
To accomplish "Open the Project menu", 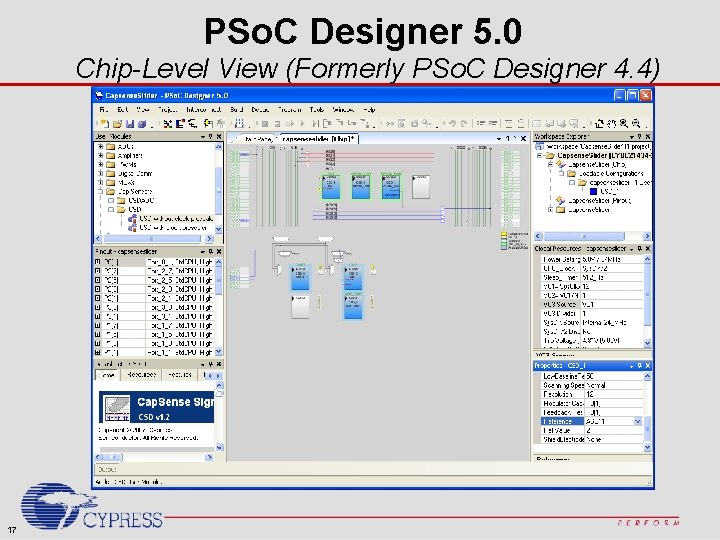I will pyautogui.click(x=168, y=109).
